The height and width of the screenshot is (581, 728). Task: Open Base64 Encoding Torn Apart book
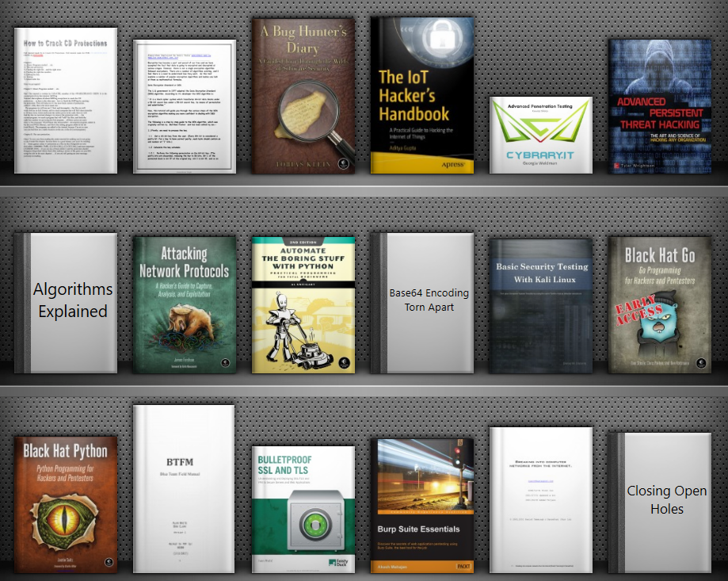422,303
